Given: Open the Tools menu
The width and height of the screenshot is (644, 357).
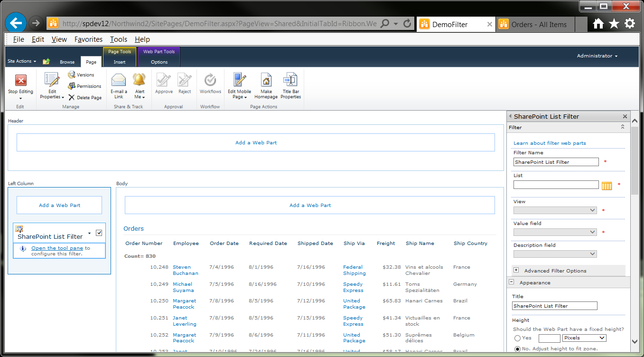Looking at the screenshot, I should [118, 39].
